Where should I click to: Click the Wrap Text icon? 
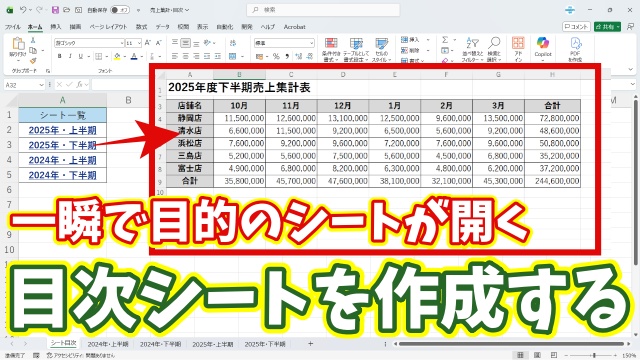tap(233, 43)
